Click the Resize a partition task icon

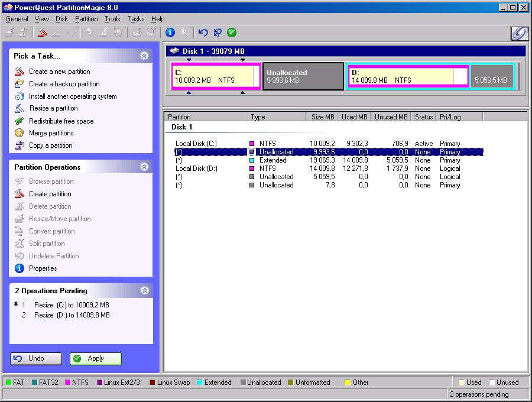click(20, 108)
